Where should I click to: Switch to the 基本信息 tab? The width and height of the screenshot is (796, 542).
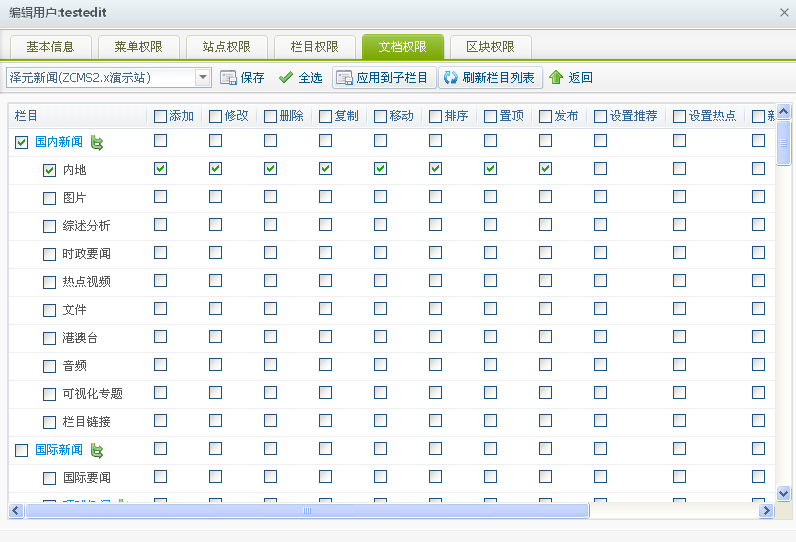pos(50,47)
